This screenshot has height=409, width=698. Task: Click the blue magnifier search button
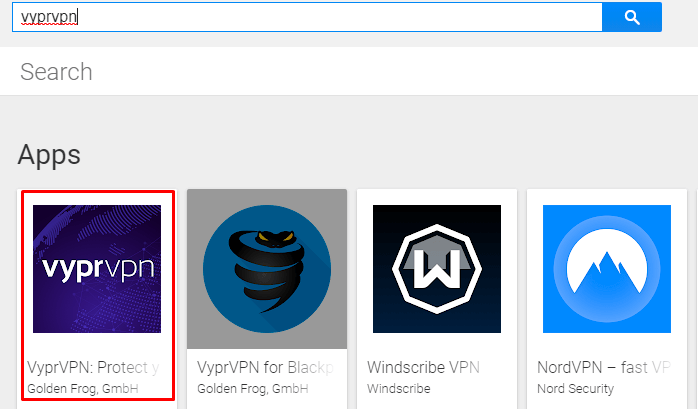click(x=632, y=17)
